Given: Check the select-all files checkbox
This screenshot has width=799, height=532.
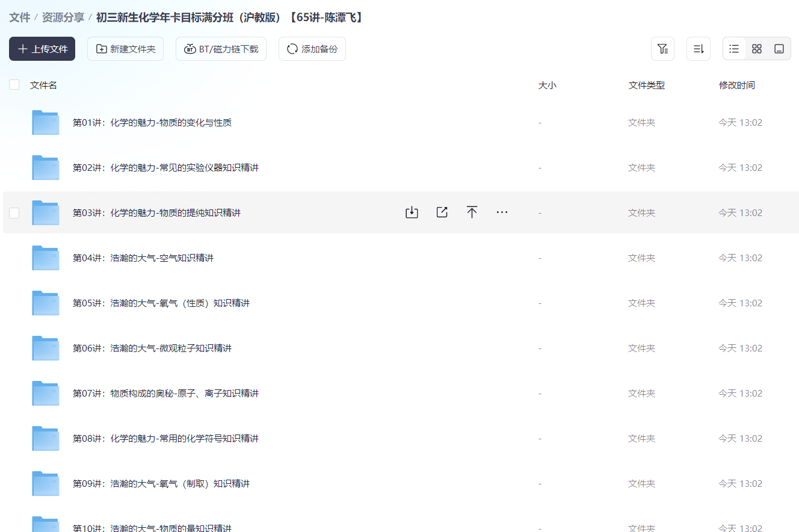Looking at the screenshot, I should (14, 84).
